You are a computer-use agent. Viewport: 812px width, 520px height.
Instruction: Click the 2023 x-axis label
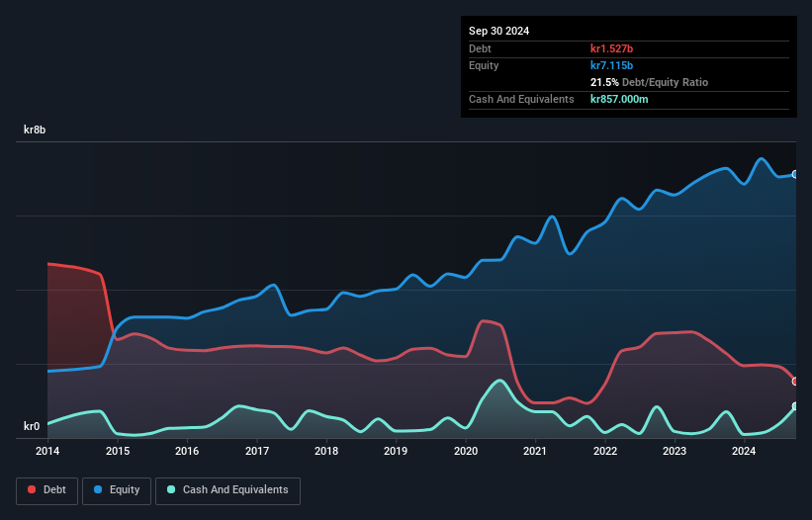tap(675, 451)
